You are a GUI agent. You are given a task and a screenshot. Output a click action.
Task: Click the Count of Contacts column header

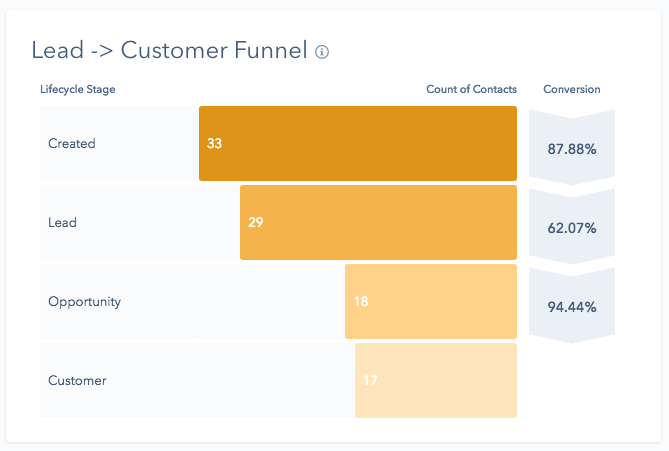(471, 89)
